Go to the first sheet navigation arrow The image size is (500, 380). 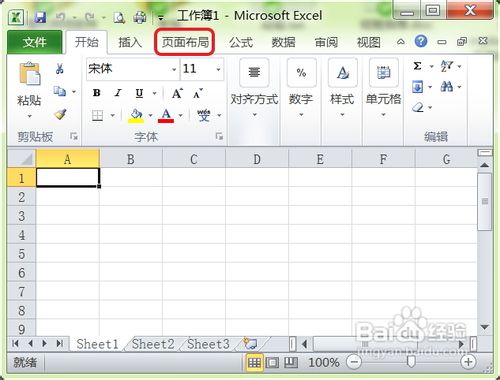click(15, 343)
